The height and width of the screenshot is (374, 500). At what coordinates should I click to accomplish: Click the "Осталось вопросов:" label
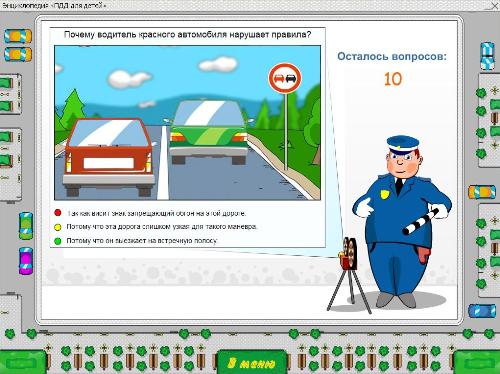click(392, 56)
